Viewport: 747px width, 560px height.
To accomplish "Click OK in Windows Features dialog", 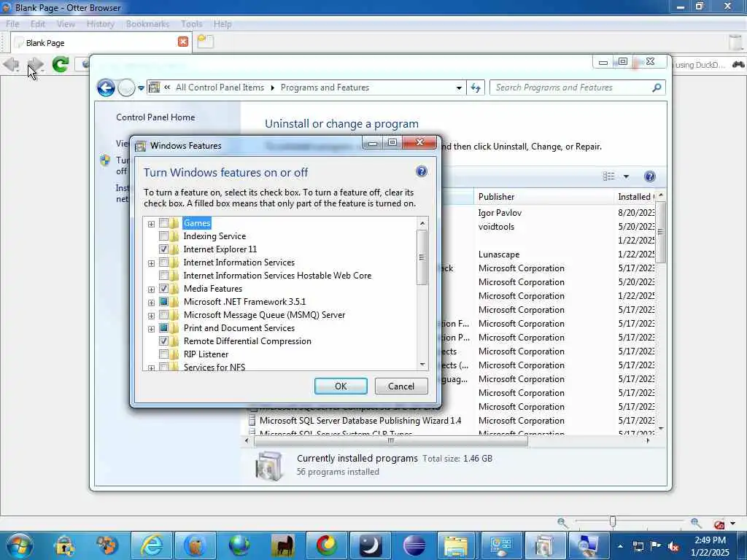I will [341, 386].
